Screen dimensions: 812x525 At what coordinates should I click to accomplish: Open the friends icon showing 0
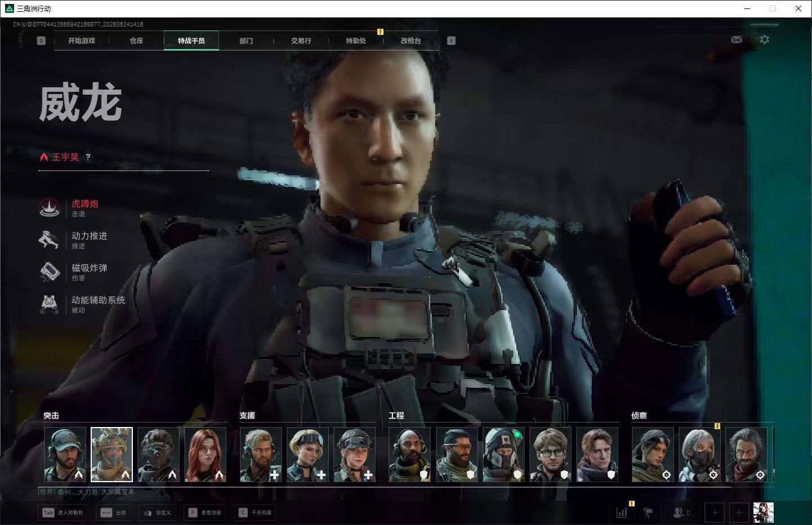click(x=681, y=513)
